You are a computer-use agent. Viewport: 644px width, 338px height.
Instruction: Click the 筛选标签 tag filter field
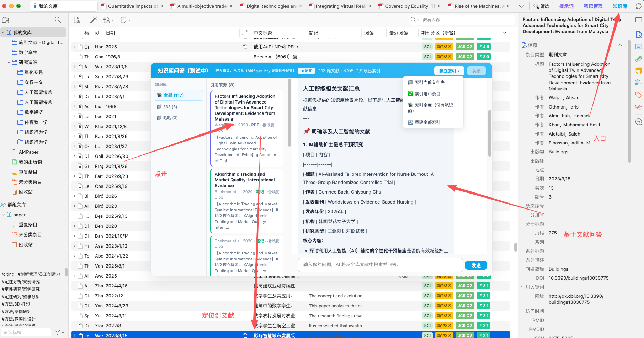pos(26,332)
